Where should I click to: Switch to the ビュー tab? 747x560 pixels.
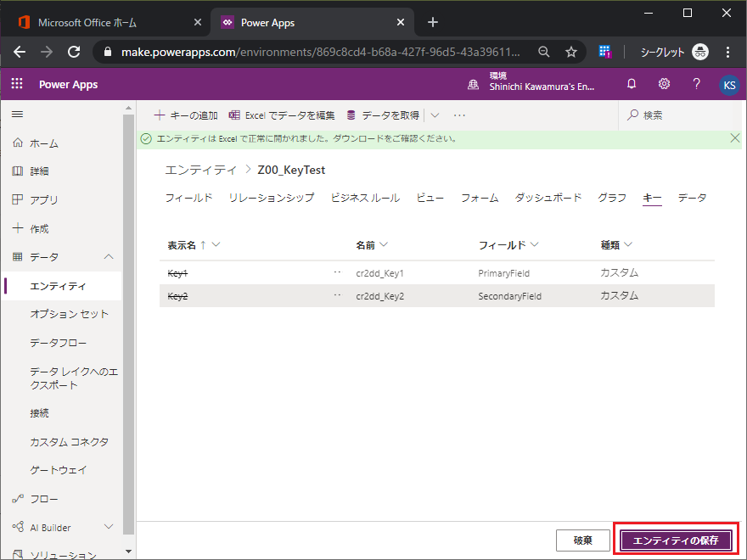point(430,198)
